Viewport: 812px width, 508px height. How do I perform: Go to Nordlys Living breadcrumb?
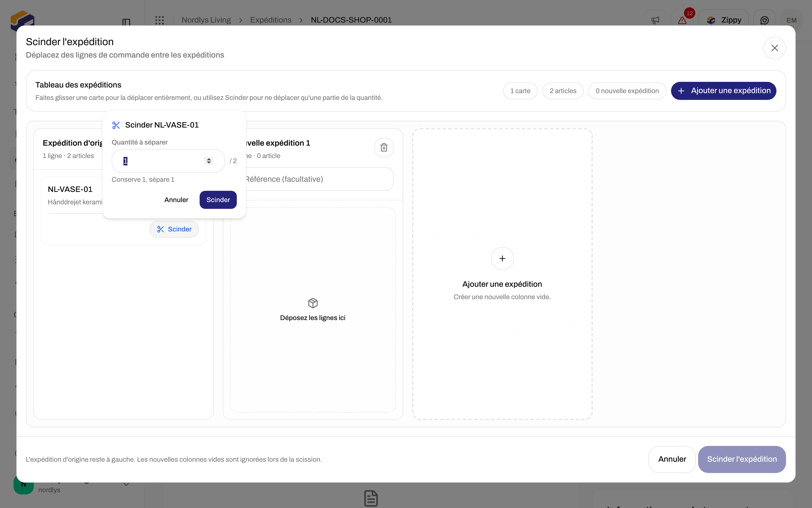tap(206, 20)
